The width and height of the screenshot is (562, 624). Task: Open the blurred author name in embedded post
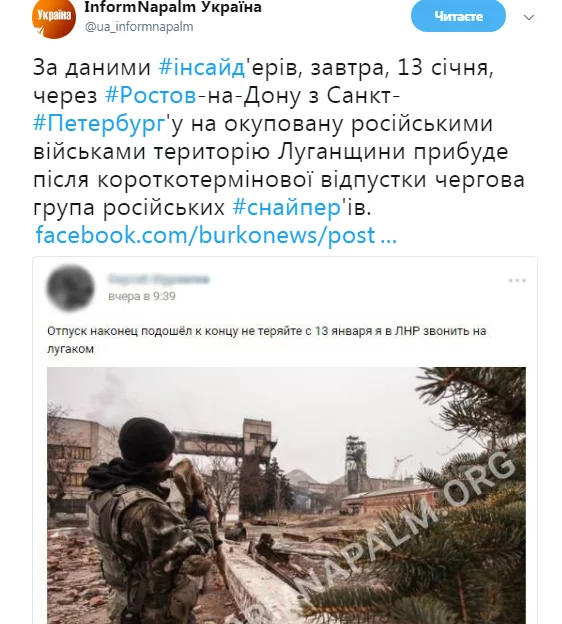coord(158,279)
